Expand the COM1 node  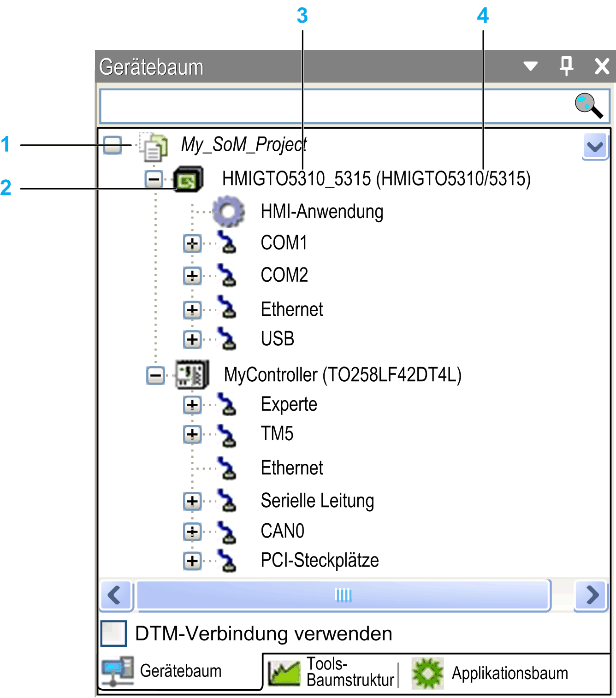(192, 243)
